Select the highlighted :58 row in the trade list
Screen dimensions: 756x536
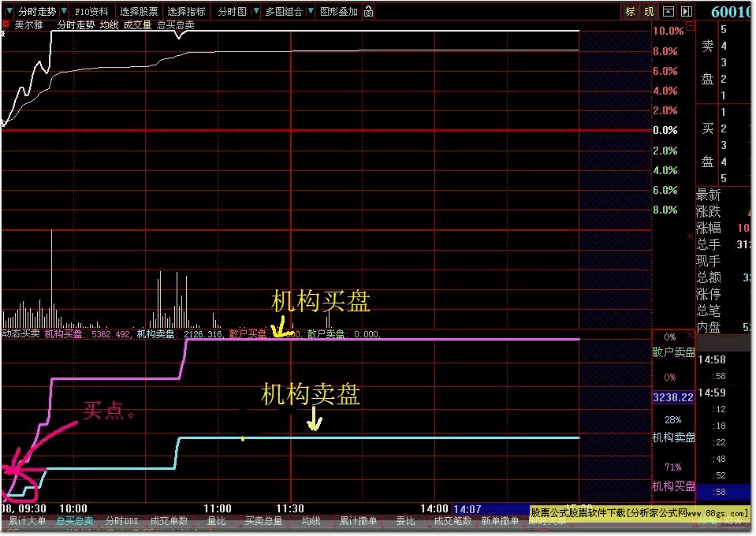pos(723,492)
